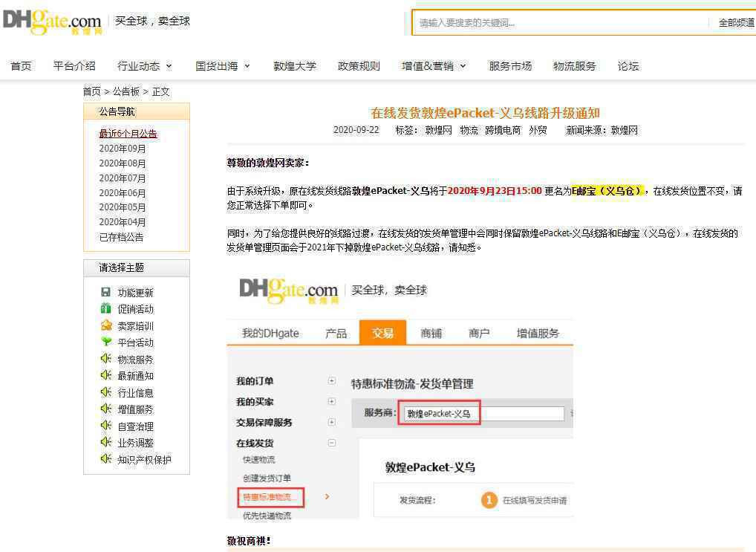Screen dimensions: 756x552
Task: Open 服务市场 navigation item
Action: click(510, 66)
